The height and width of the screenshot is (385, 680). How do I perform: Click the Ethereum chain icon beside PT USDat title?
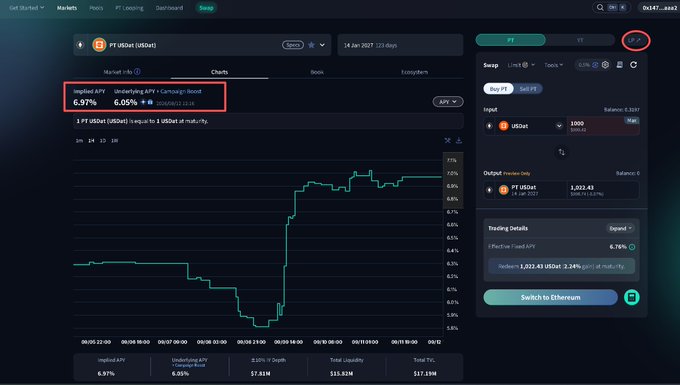tap(80, 45)
